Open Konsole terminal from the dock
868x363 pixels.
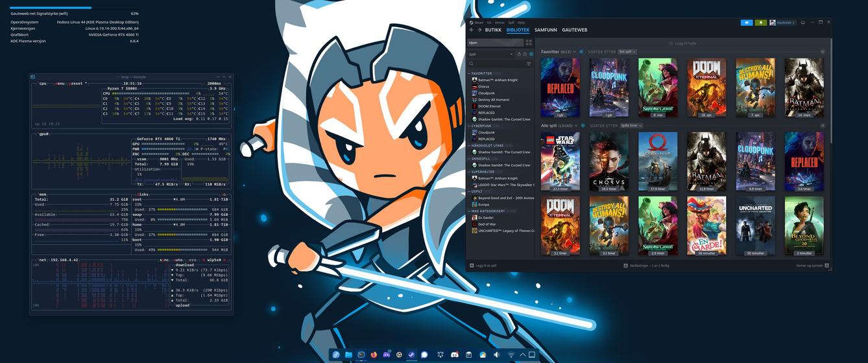361,355
